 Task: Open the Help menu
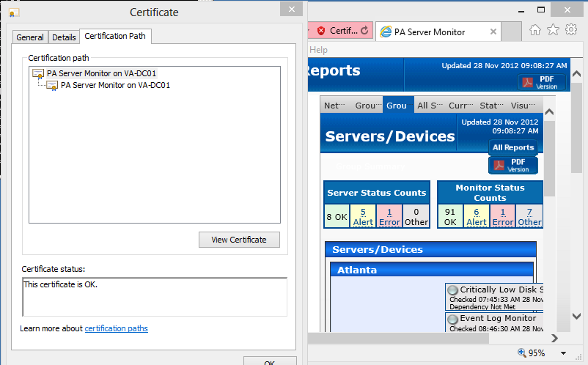pyautogui.click(x=319, y=50)
